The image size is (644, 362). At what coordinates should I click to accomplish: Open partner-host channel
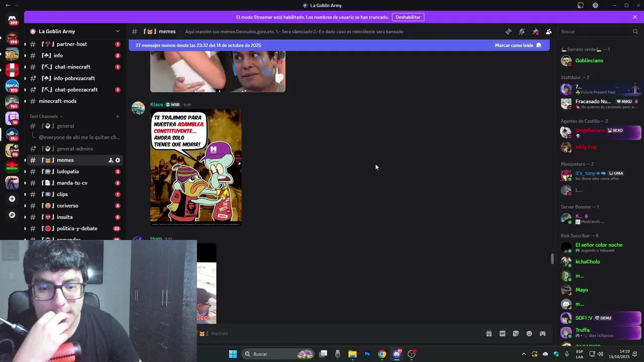(x=74, y=44)
